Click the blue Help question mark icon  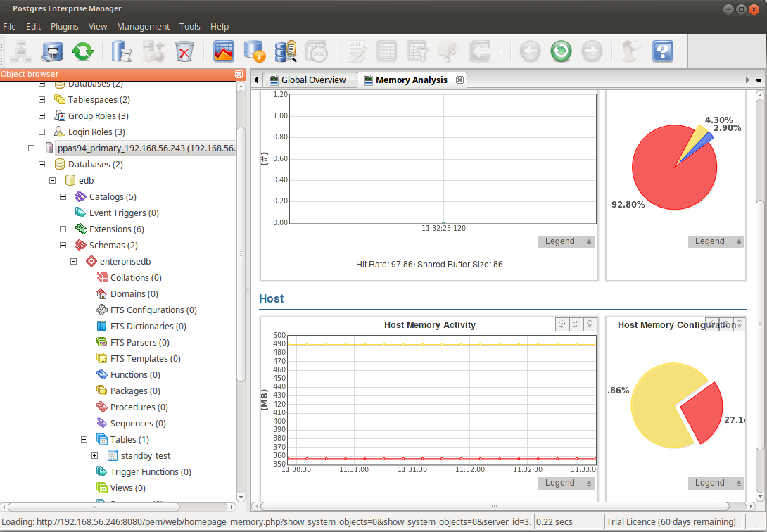(x=663, y=51)
